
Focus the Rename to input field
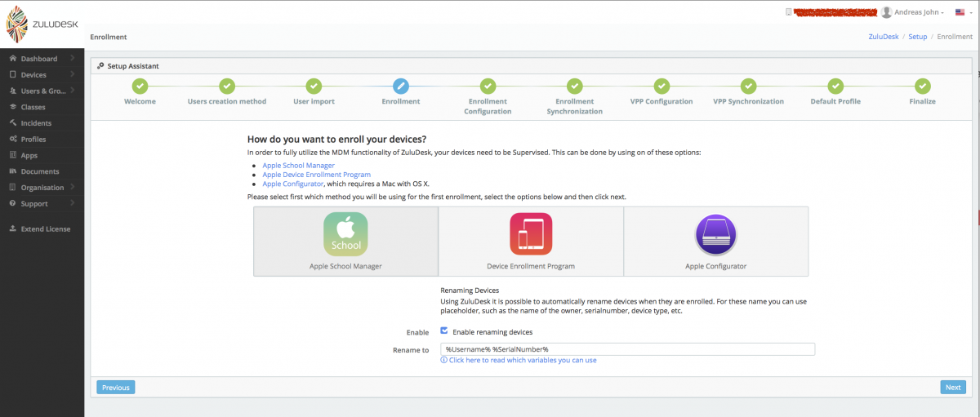(x=627, y=349)
